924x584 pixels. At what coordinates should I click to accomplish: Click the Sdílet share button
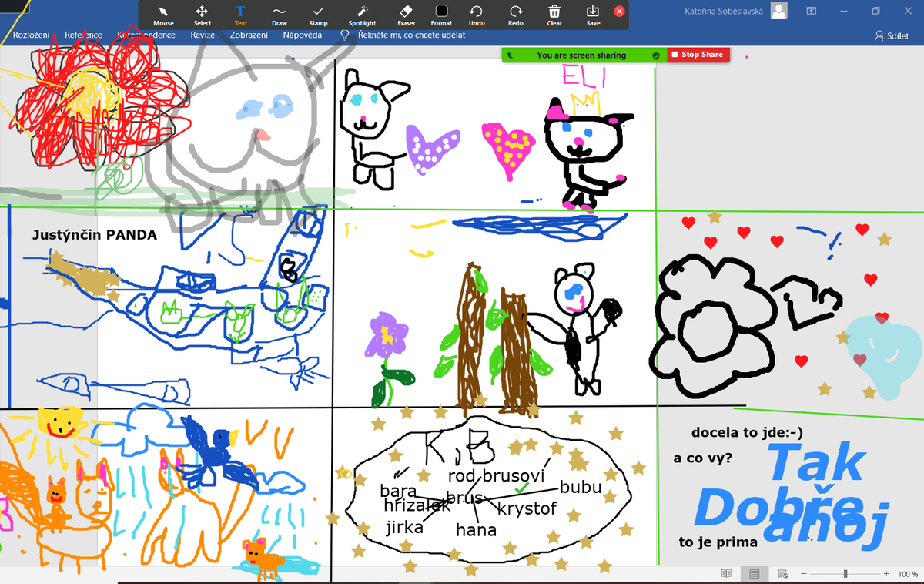pyautogui.click(x=892, y=35)
